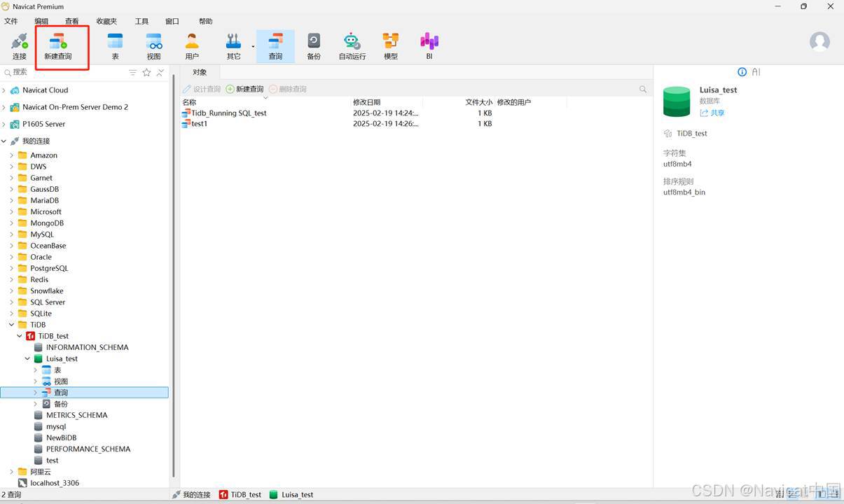Expand the 表 node under Luisa_test

[36, 370]
